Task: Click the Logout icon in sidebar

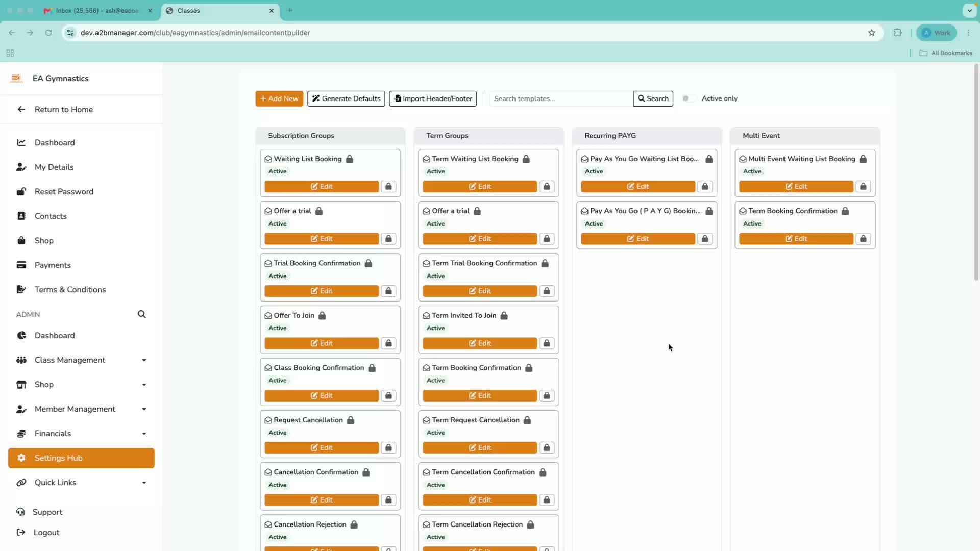Action: pyautogui.click(x=21, y=532)
